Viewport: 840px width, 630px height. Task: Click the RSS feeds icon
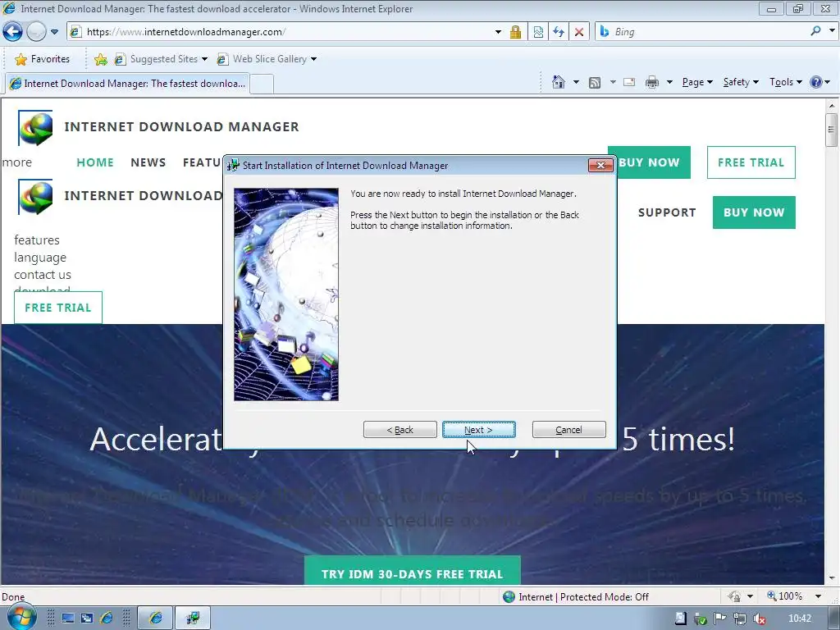point(595,83)
